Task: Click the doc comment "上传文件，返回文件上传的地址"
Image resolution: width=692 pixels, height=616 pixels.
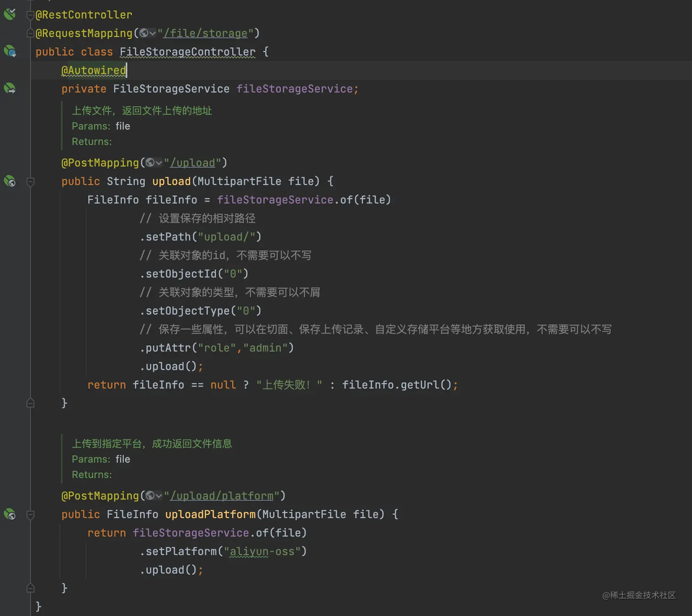Action: 142,111
